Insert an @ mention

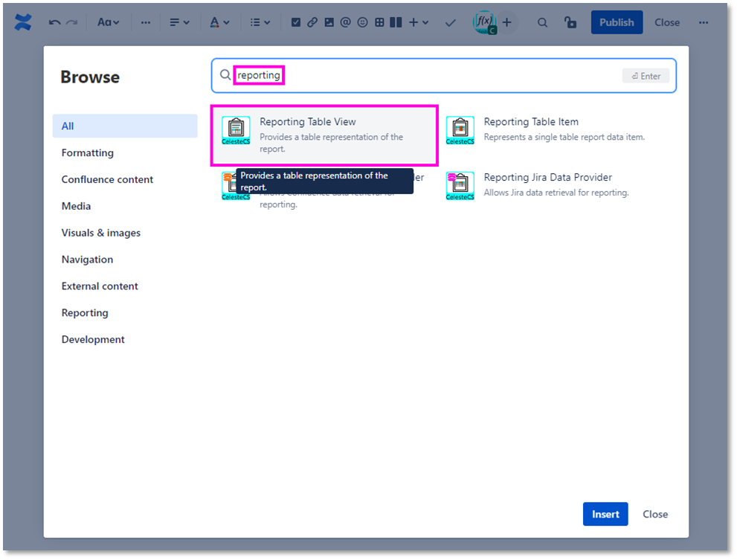tap(346, 22)
